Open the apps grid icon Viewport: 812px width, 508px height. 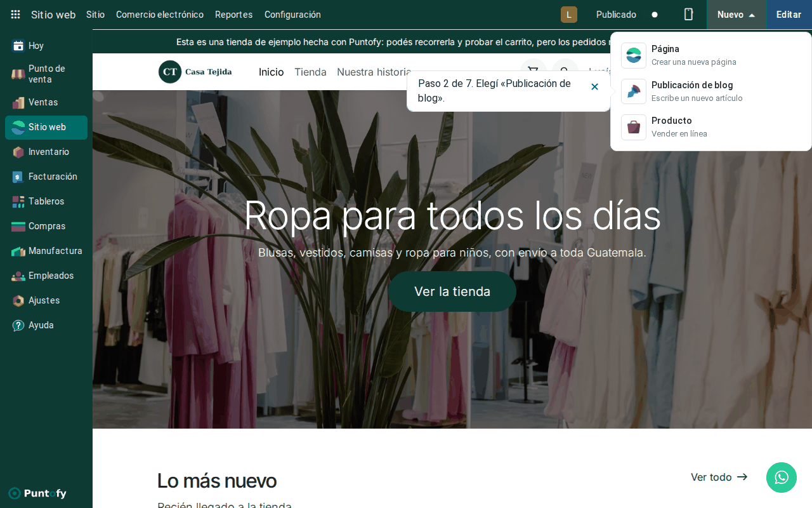click(x=15, y=15)
